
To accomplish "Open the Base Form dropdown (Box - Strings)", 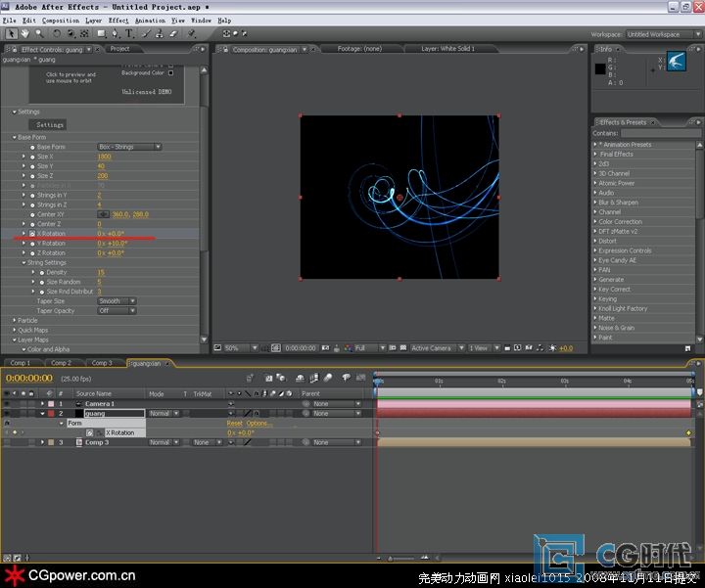I will (x=129, y=147).
